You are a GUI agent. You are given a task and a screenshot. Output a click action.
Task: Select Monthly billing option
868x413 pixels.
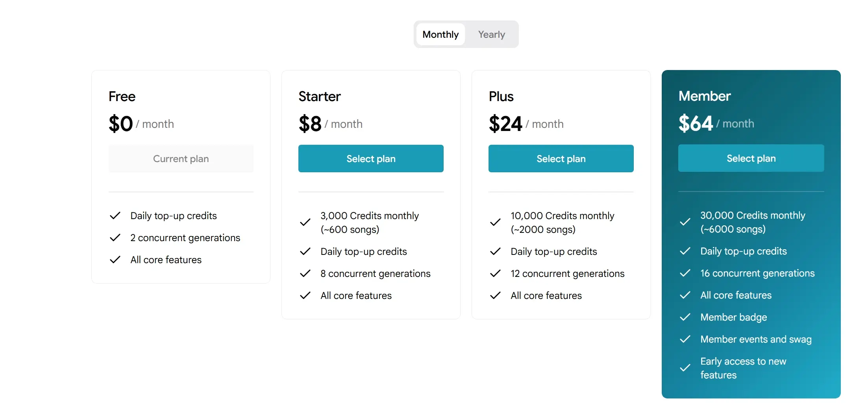point(440,35)
